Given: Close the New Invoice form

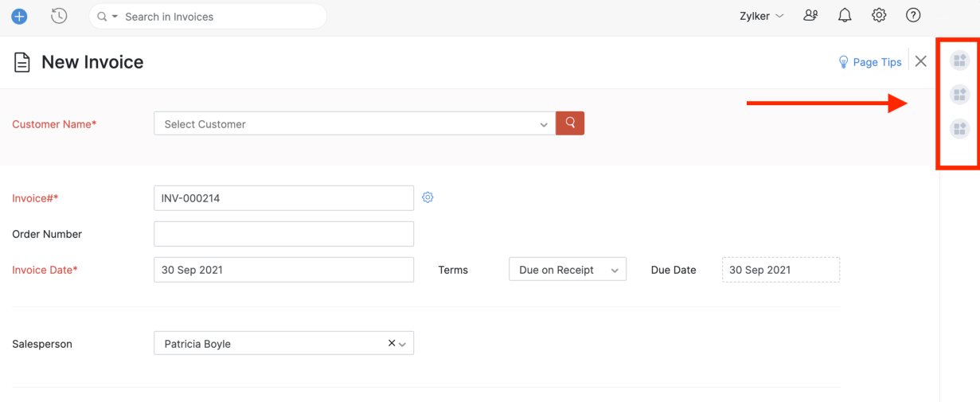Looking at the screenshot, I should pos(921,61).
